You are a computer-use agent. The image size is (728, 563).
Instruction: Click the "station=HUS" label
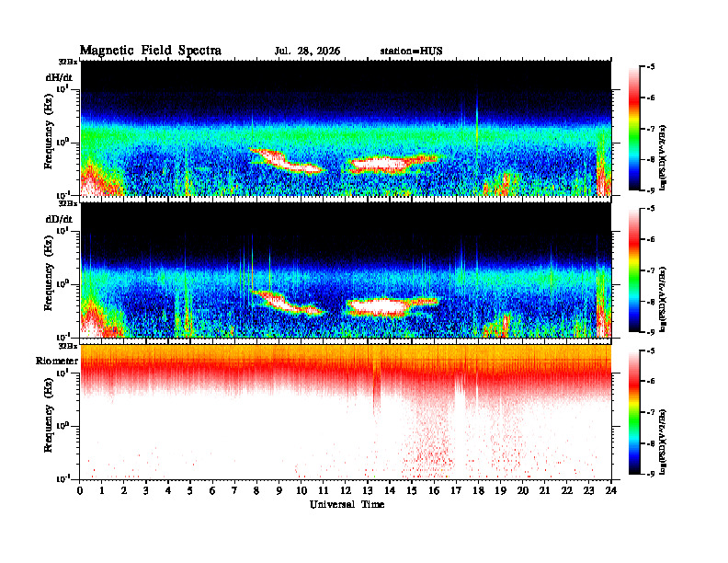coord(412,52)
